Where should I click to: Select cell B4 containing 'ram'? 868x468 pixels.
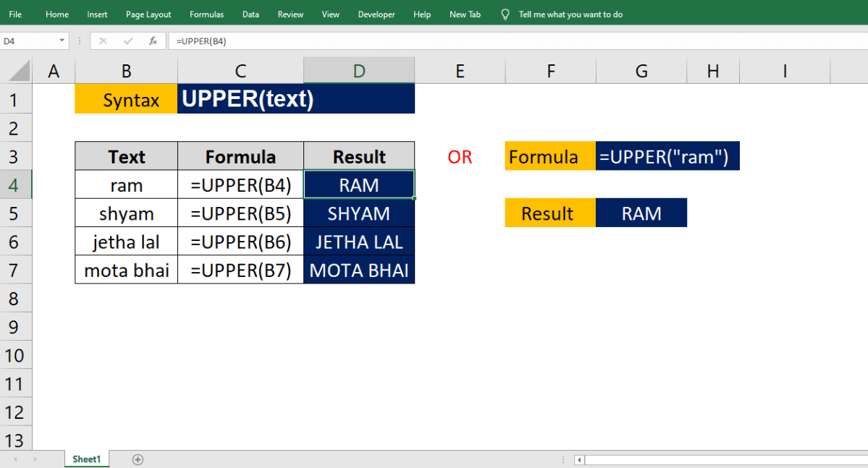[x=125, y=184]
